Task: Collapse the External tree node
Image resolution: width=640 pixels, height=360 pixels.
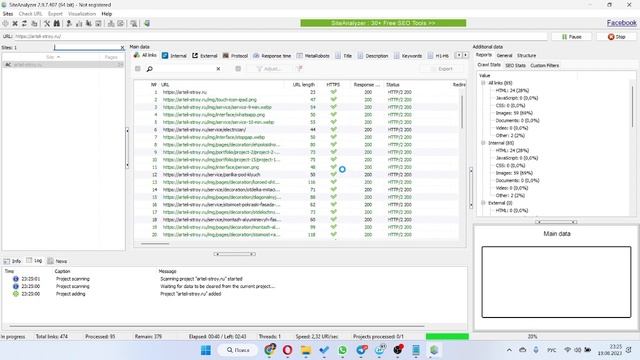Action: pos(483,203)
